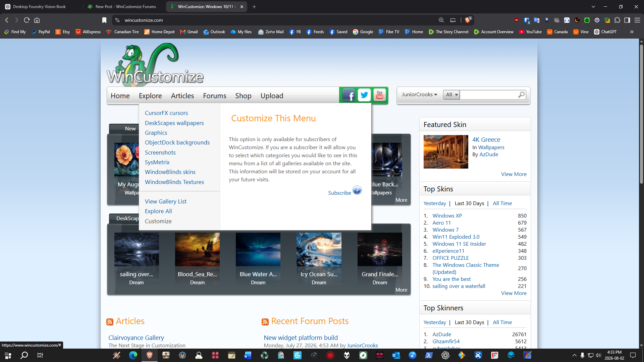Select DeskScapes wallpapers in Explore menu
Viewport: 644px width, 362px height.
(x=174, y=123)
